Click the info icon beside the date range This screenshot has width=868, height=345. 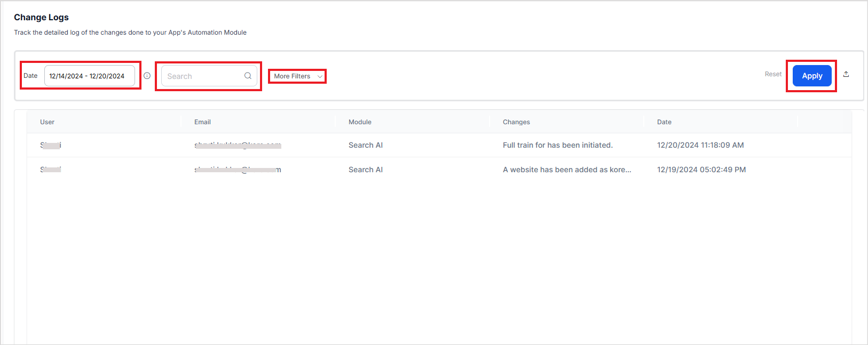[x=147, y=76]
